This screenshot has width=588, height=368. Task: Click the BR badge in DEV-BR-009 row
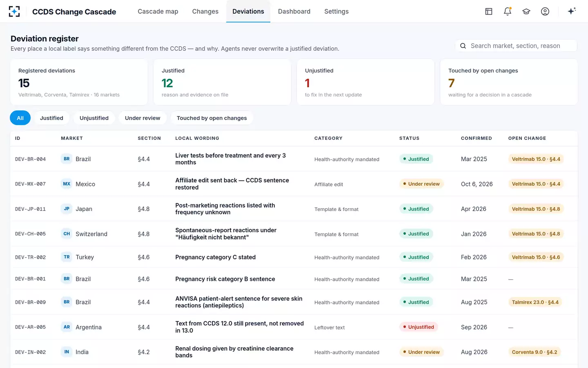pyautogui.click(x=67, y=302)
